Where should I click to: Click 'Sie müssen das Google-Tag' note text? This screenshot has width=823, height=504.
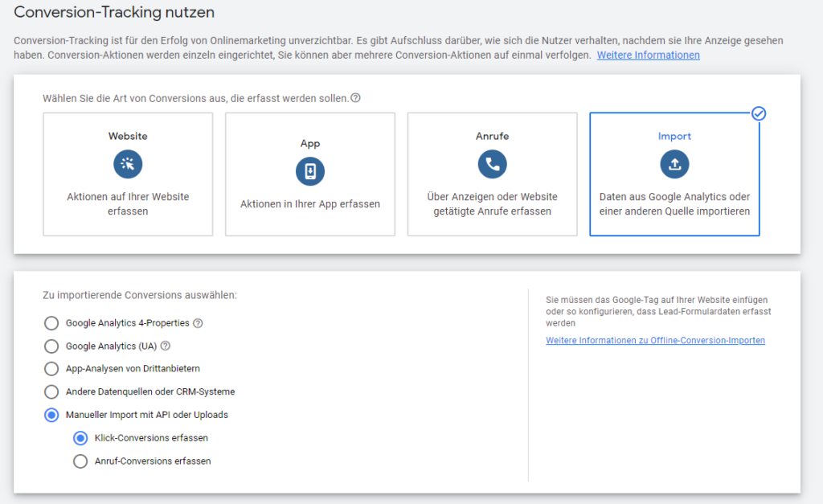[x=658, y=311]
